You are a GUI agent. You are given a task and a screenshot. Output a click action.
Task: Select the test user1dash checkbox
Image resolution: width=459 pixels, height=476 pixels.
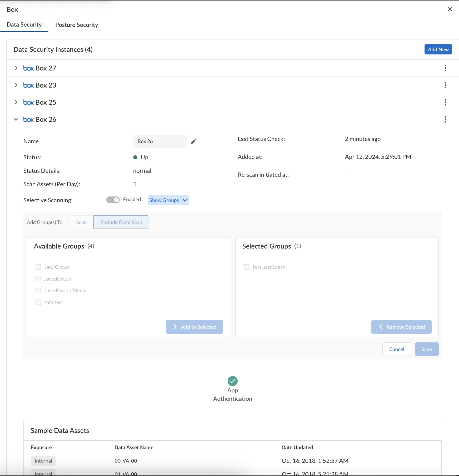pyautogui.click(x=247, y=267)
